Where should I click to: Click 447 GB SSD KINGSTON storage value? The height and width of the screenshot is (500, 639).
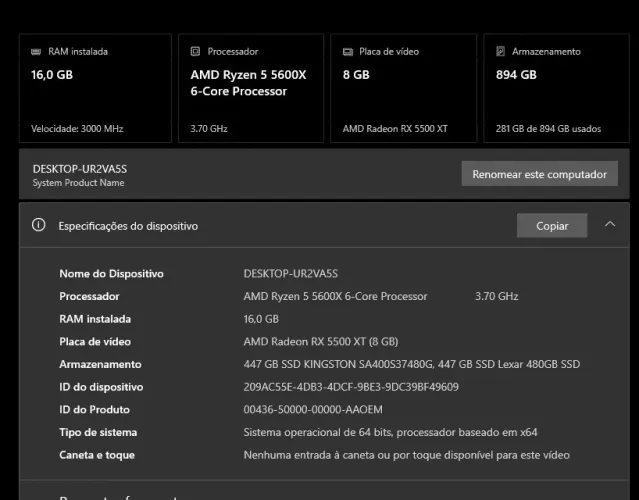[x=412, y=364]
